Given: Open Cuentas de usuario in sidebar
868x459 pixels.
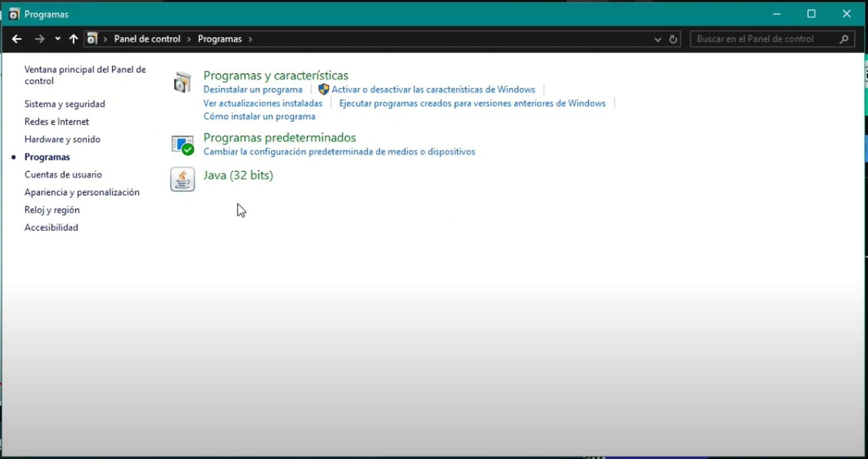Looking at the screenshot, I should [x=63, y=175].
